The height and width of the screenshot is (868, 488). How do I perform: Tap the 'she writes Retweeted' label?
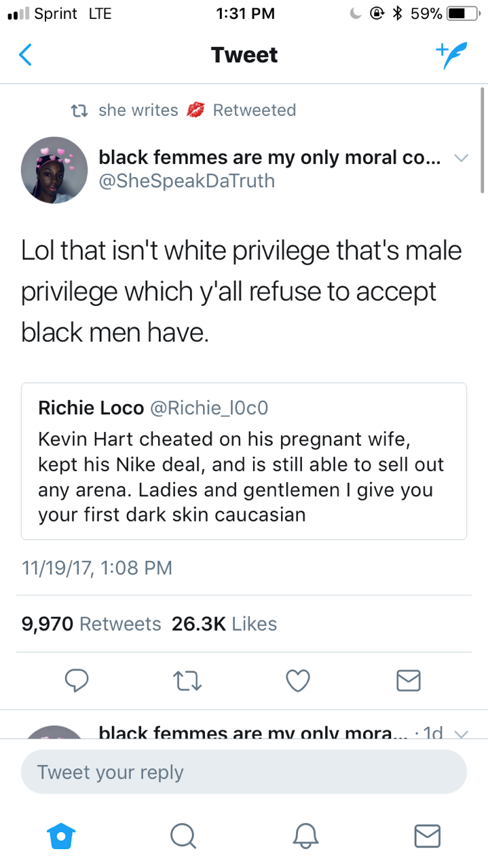(x=197, y=110)
